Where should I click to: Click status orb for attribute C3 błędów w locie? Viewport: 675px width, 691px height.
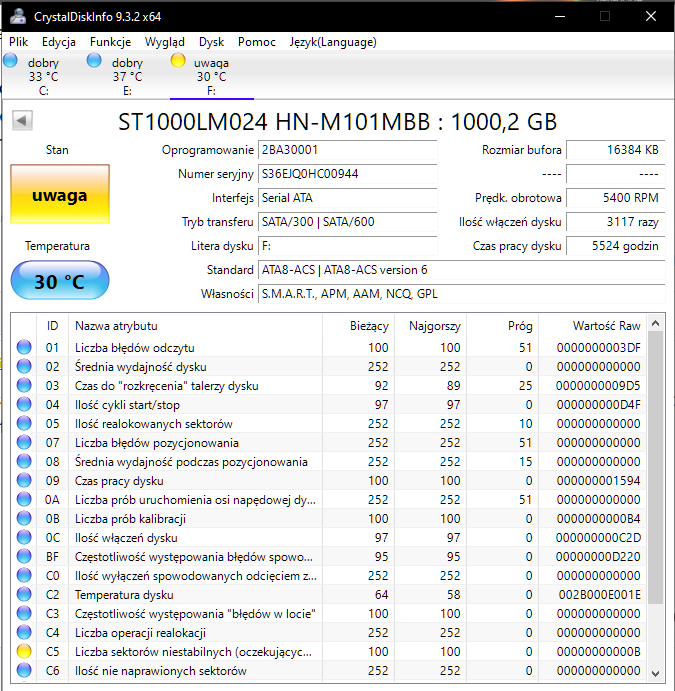(x=24, y=613)
